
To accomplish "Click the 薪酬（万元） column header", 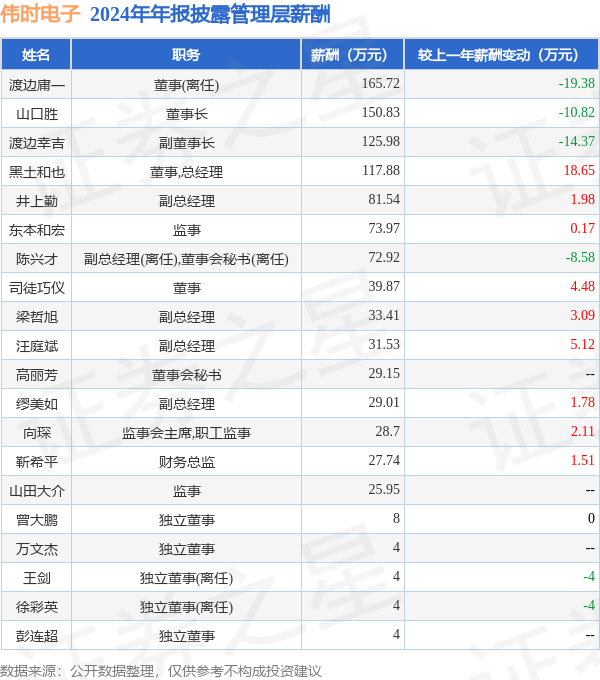I will point(352,55).
